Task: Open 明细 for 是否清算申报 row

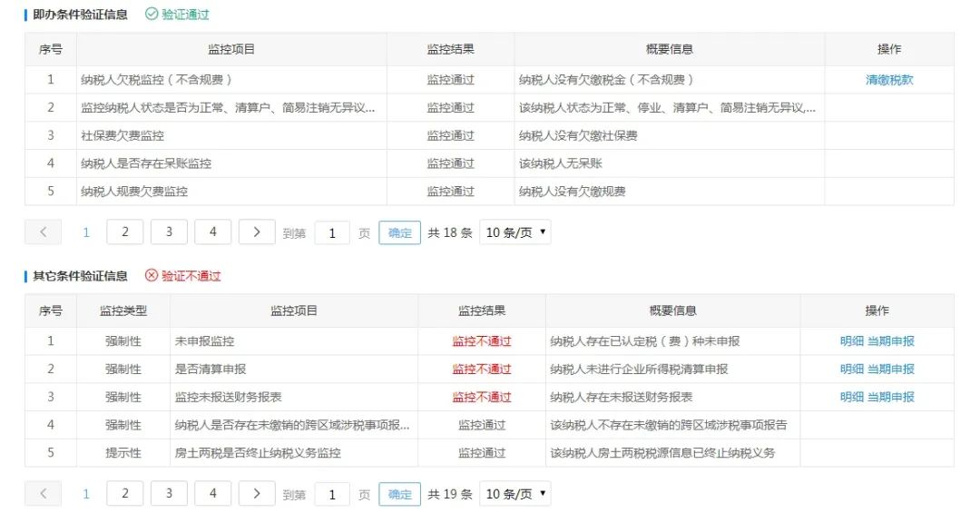Action: point(851,370)
